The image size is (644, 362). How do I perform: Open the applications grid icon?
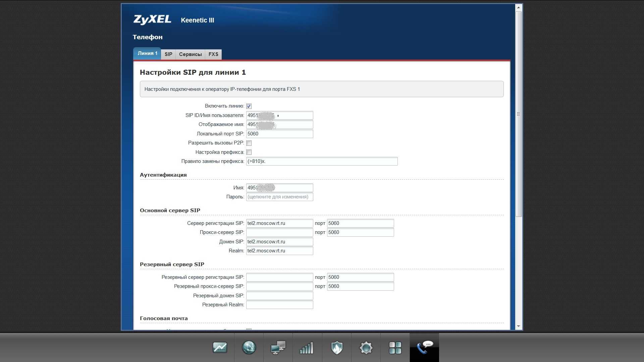(x=395, y=348)
